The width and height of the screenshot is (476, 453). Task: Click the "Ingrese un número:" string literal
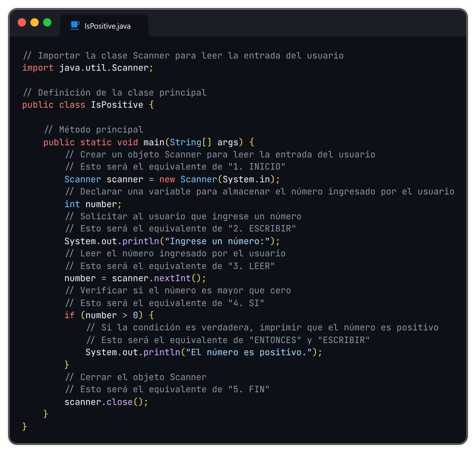point(217,241)
